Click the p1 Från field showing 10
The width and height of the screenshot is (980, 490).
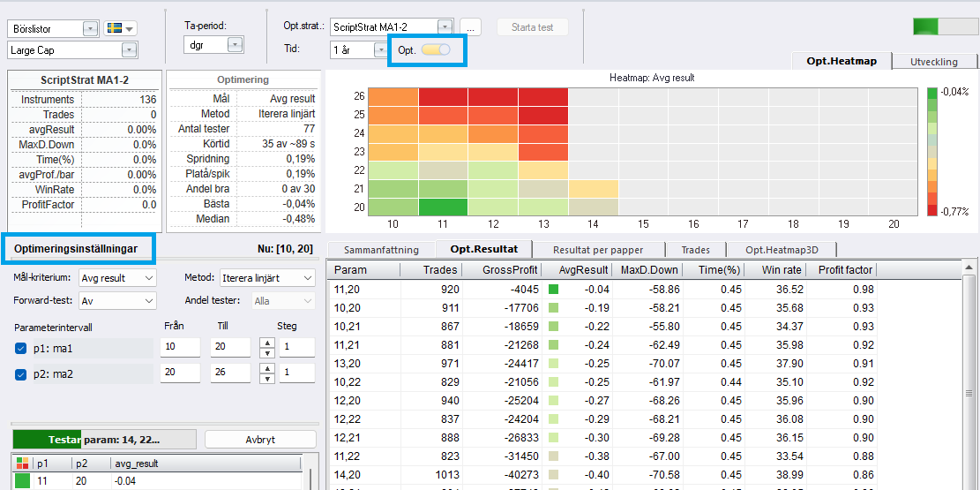pos(180,349)
